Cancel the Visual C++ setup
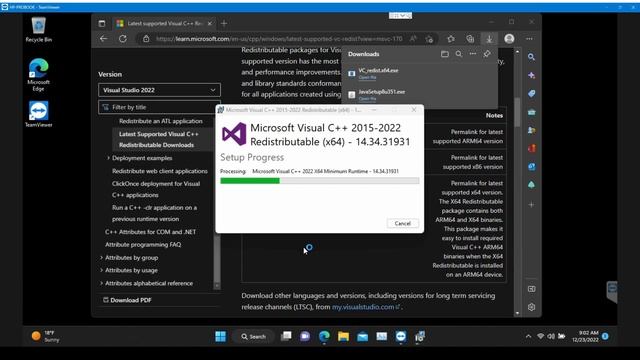The width and height of the screenshot is (640, 360). click(402, 223)
